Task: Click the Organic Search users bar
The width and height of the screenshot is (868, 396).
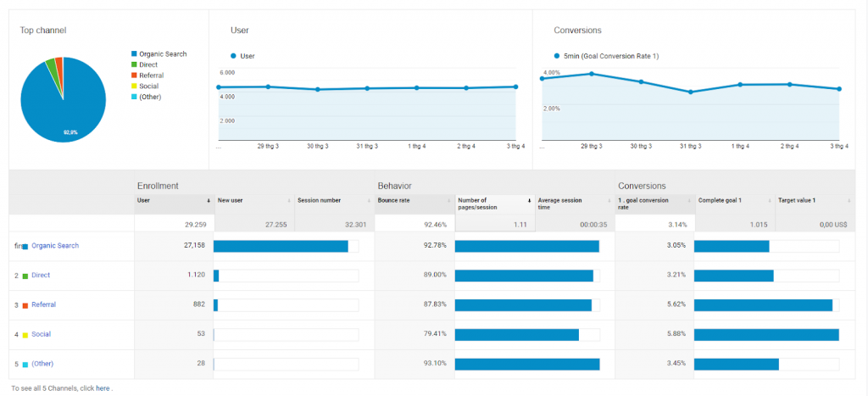Action: click(281, 246)
